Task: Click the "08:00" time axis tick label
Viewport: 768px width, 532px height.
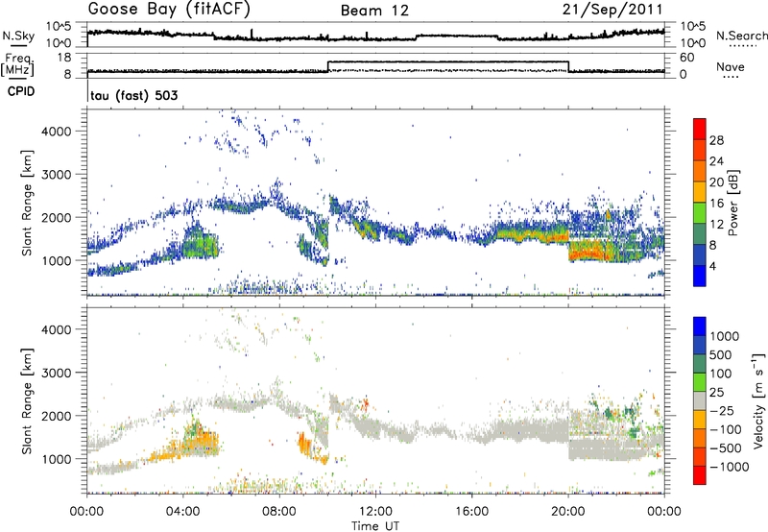Action: (279, 512)
